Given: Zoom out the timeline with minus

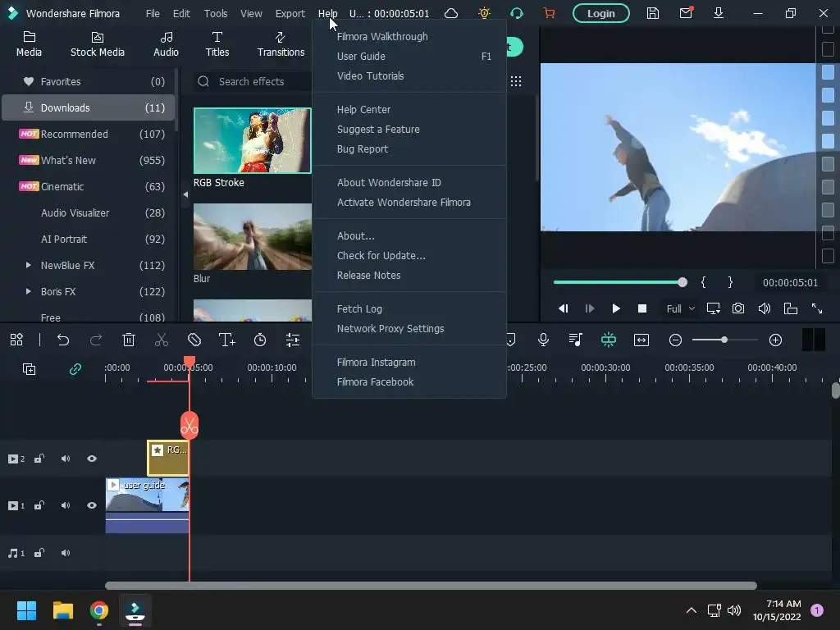Looking at the screenshot, I should point(675,340).
